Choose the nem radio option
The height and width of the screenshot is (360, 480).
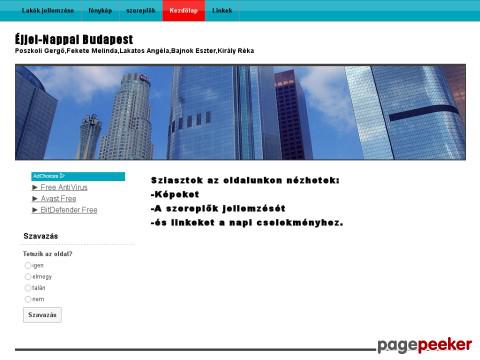click(x=28, y=299)
